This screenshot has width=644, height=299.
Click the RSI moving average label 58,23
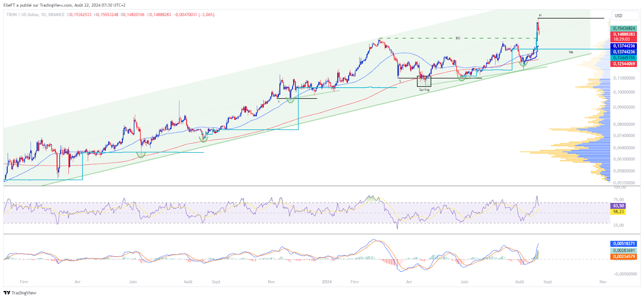618,212
